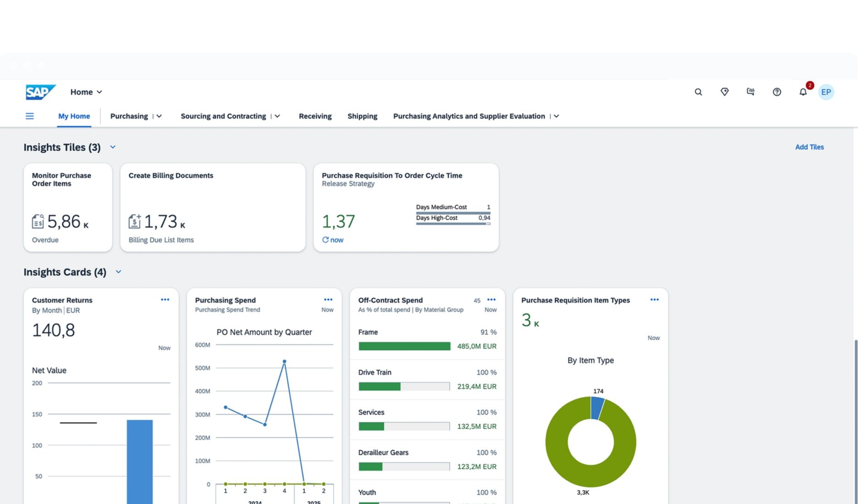The image size is (858, 504).
Task: Click the SAP logo
Action: (x=40, y=92)
